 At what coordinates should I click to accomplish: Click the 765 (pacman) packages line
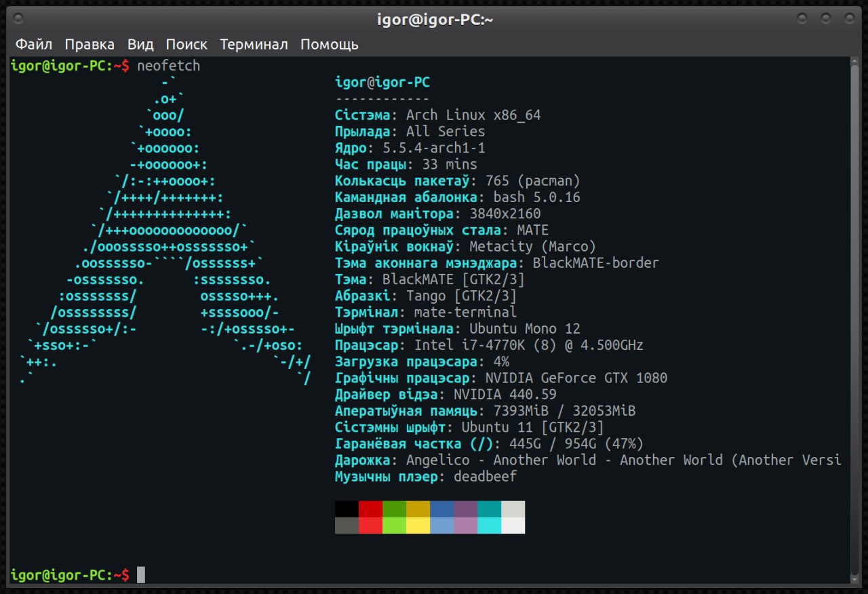[458, 181]
